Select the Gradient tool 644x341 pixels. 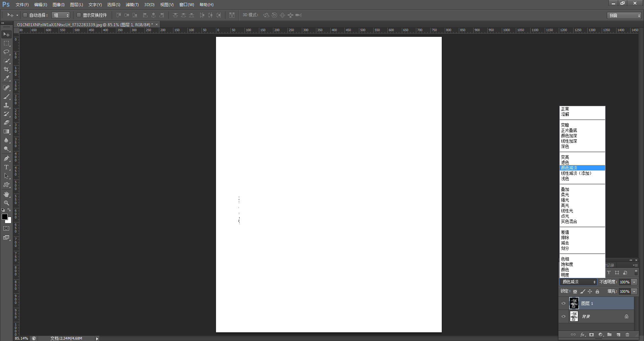[x=6, y=131]
